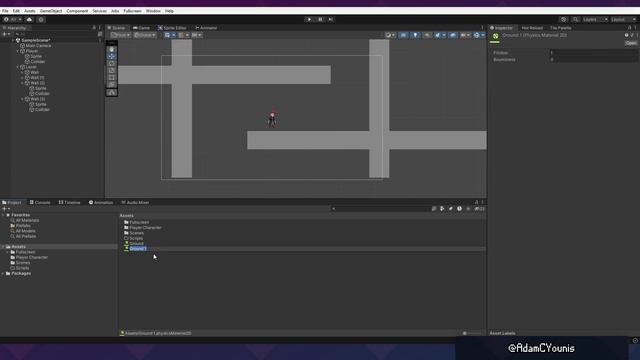
Task: Toggle hidden objects visibility in Scene
Action: 453,35
